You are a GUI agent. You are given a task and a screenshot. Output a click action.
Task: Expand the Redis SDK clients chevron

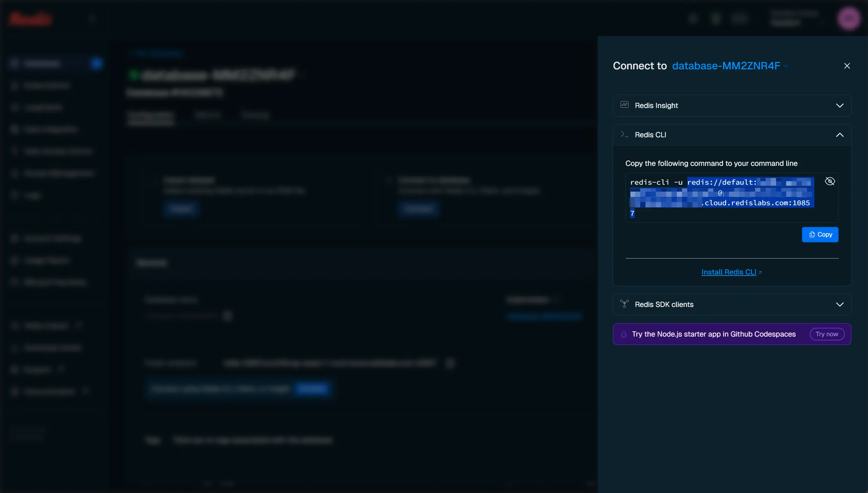point(839,305)
